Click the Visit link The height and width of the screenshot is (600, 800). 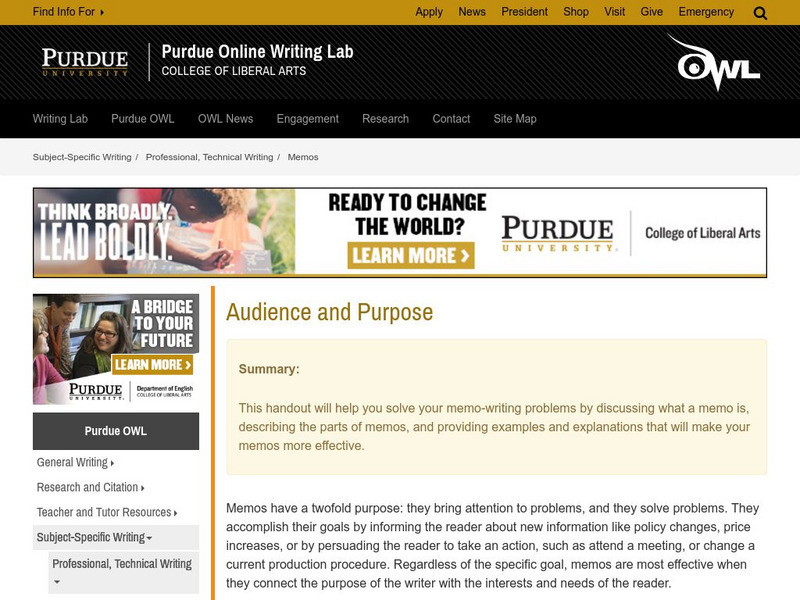[615, 12]
